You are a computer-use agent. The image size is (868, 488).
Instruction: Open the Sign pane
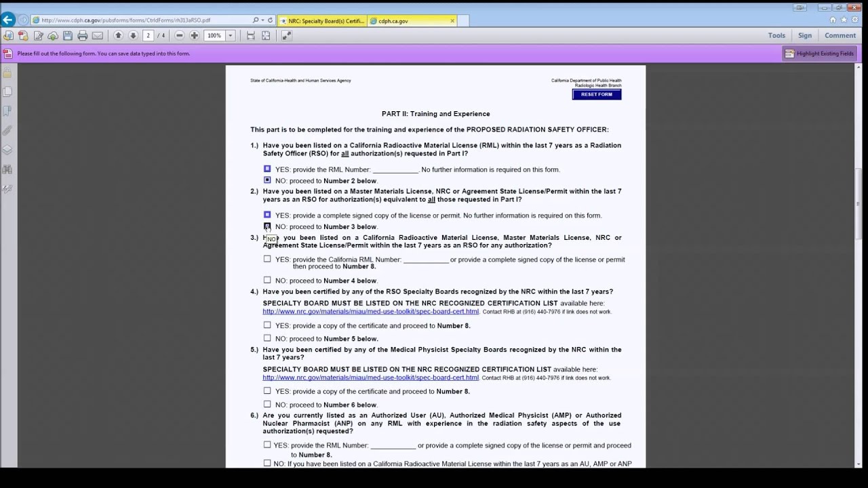(x=805, y=35)
